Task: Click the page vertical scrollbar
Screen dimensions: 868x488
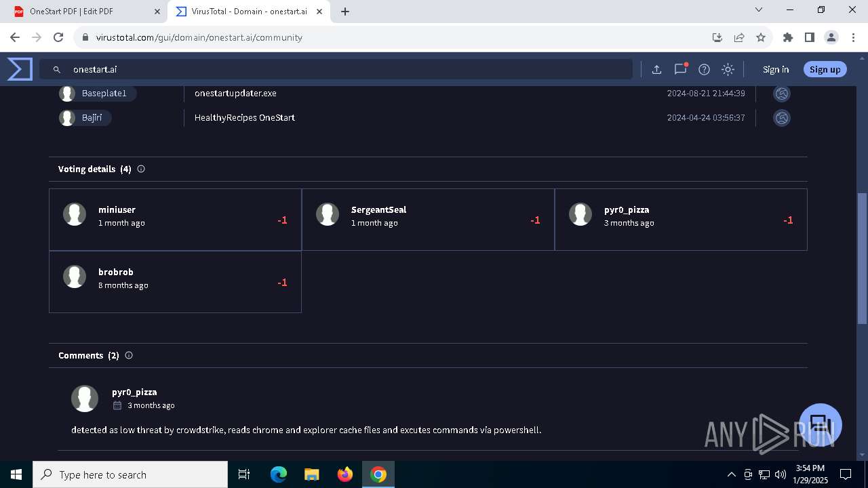Action: click(862, 258)
